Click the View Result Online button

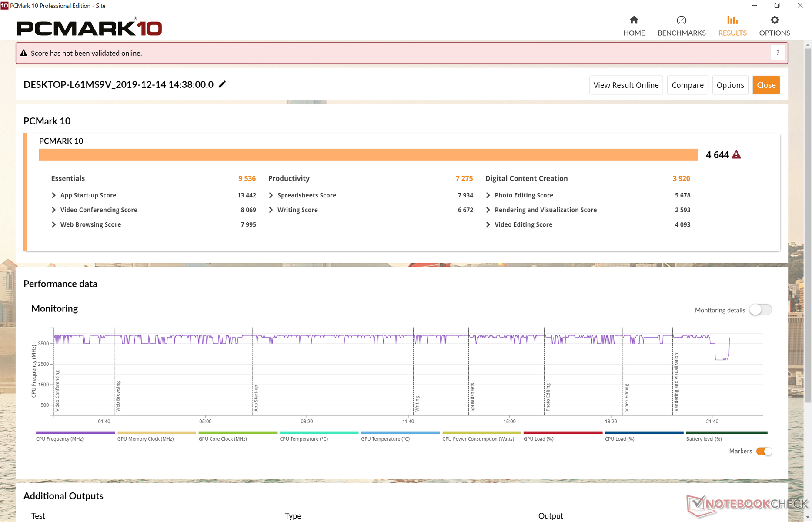[x=625, y=85]
